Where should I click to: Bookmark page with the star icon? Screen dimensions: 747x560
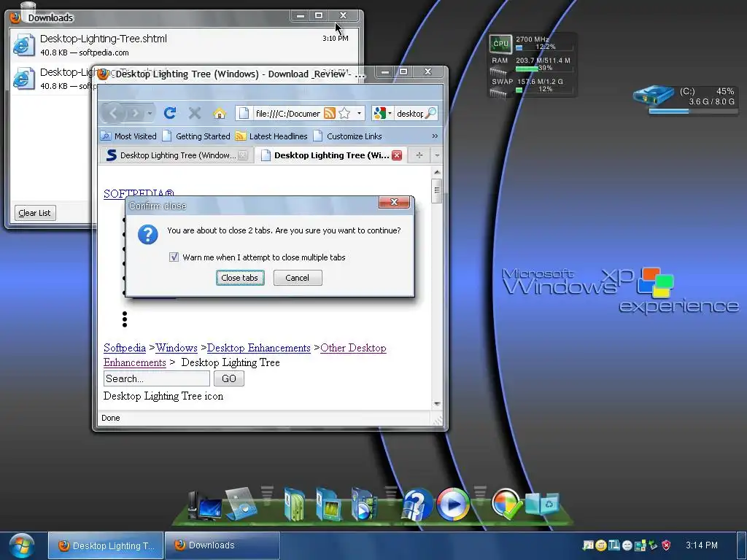coord(344,113)
